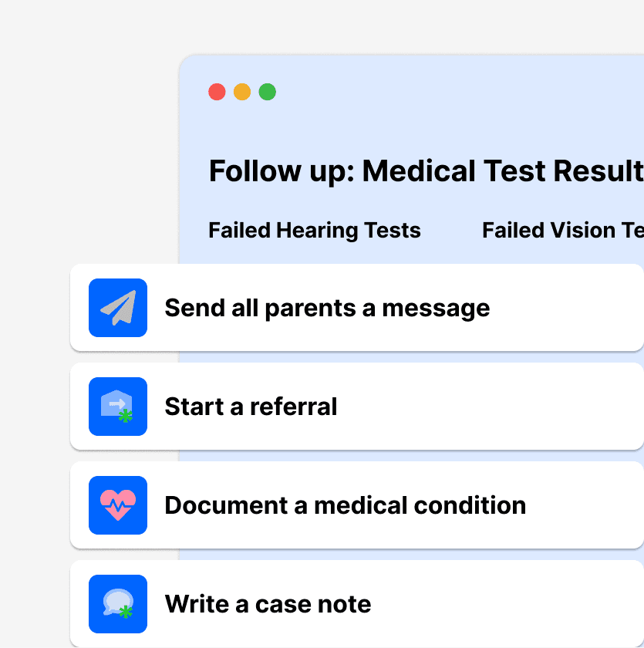Viewport: 644px width, 648px height.
Task: Switch to Failed Vision Tests tab
Action: point(562,230)
